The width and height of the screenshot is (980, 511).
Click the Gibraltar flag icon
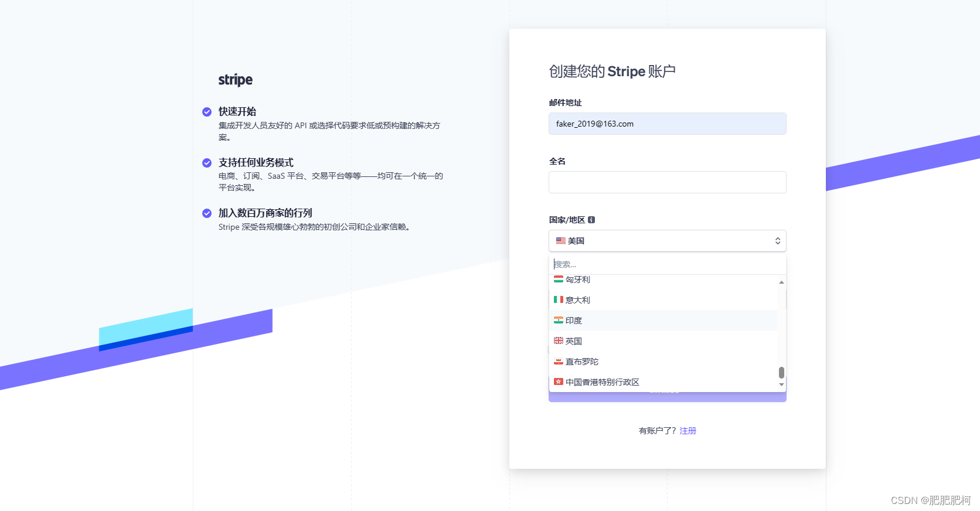click(x=559, y=362)
